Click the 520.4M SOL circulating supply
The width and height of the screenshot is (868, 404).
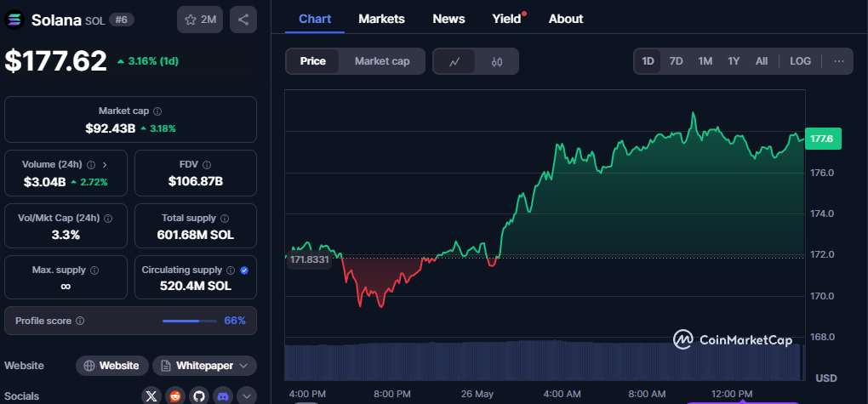196,286
